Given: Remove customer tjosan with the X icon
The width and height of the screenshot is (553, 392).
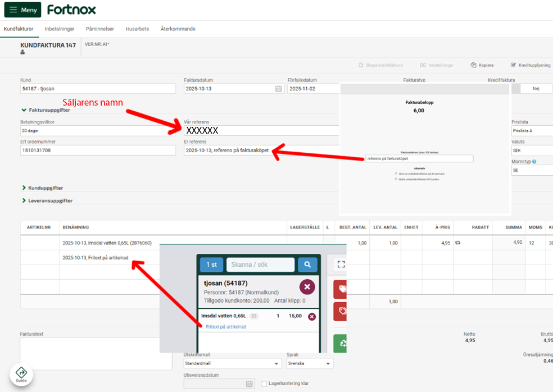Looking at the screenshot, I should click(307, 288).
